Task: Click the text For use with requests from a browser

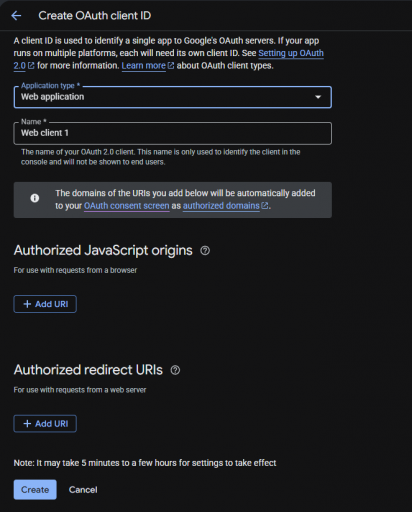Action: pyautogui.click(x=75, y=270)
